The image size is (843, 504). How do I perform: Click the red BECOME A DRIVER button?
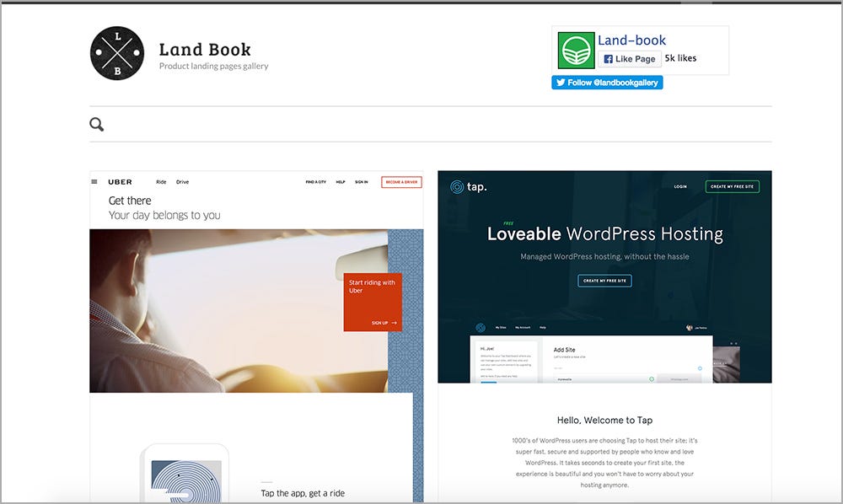401,182
